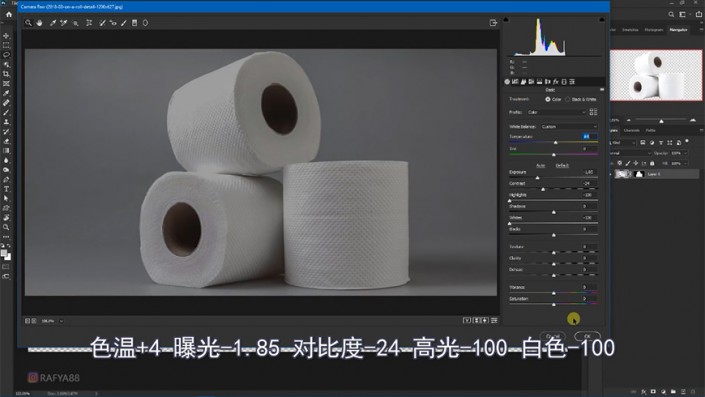Viewport: 705px width, 397px height.
Task: Switch to the Paths tab
Action: pos(651,130)
